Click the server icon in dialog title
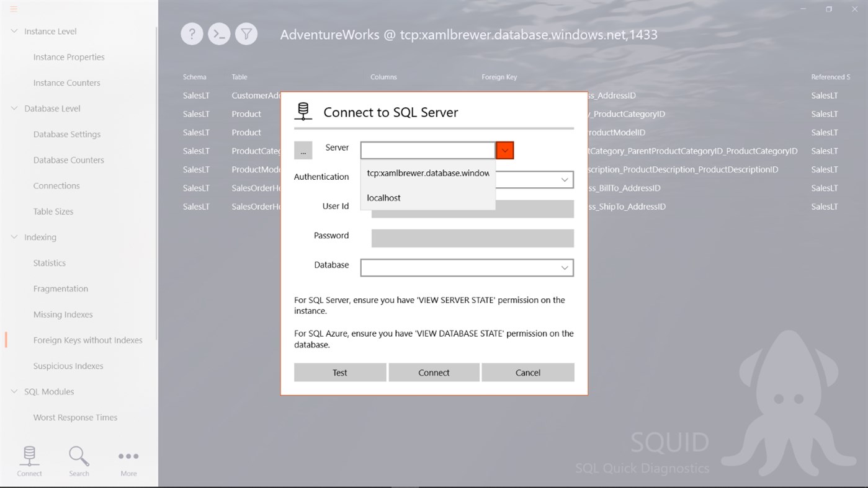 point(303,112)
